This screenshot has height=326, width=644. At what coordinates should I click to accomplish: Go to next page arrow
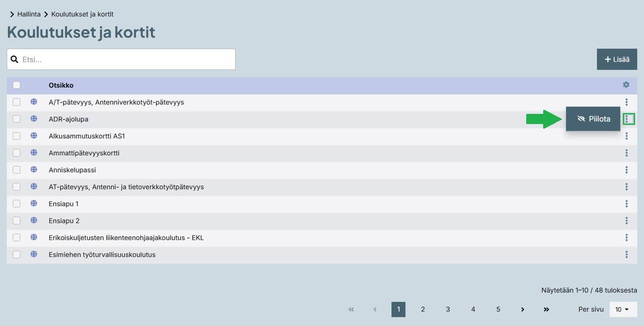point(523,309)
